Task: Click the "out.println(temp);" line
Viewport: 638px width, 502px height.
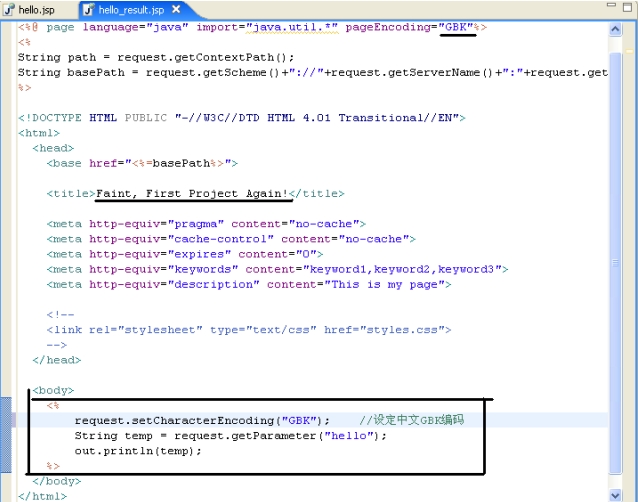Action: [138, 451]
